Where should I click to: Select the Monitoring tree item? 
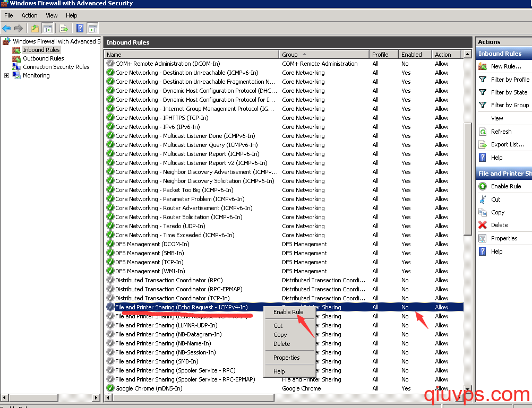click(x=36, y=76)
